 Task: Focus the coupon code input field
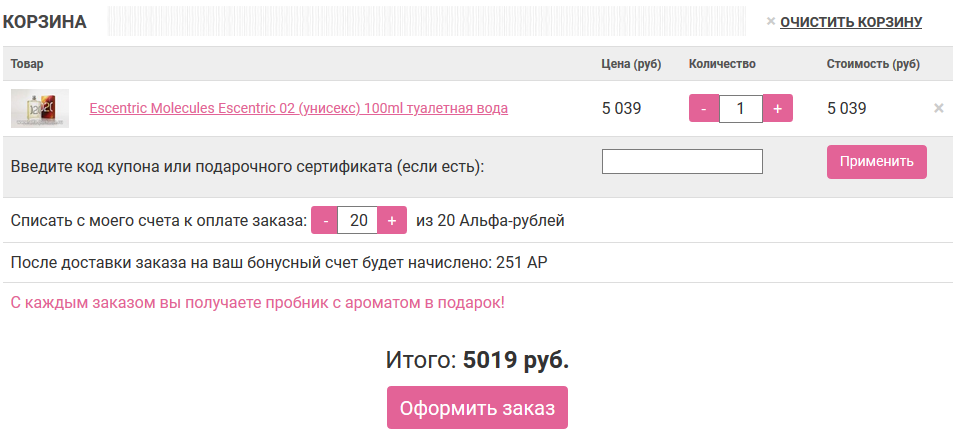click(x=682, y=161)
